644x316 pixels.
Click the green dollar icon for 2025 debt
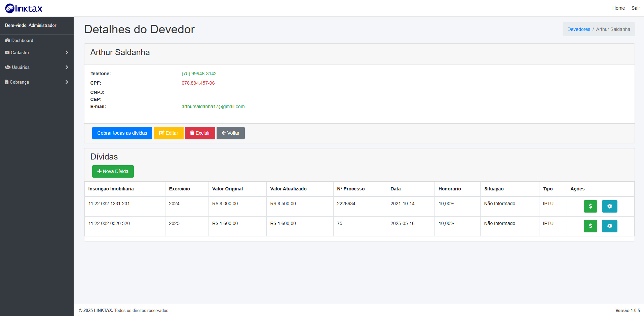(x=590, y=226)
